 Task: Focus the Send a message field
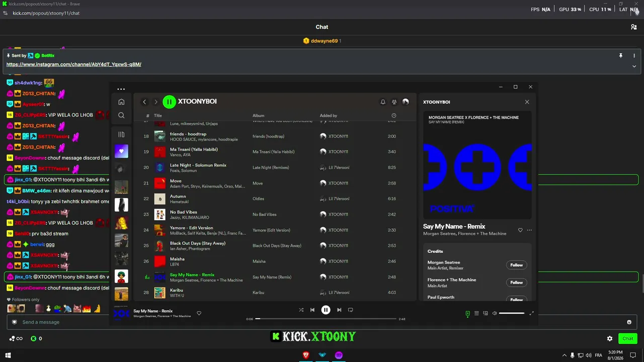pyautogui.click(x=322, y=322)
